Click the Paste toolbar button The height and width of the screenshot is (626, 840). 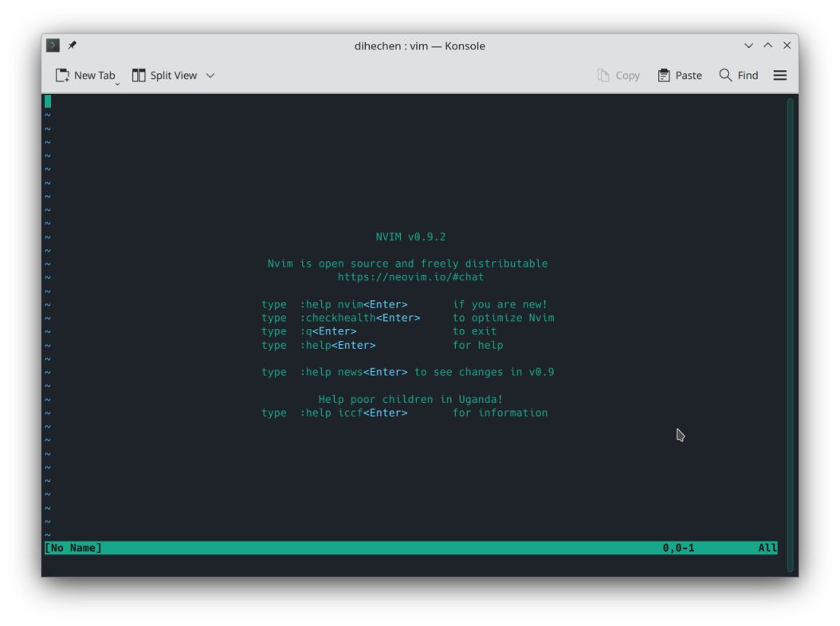point(680,76)
